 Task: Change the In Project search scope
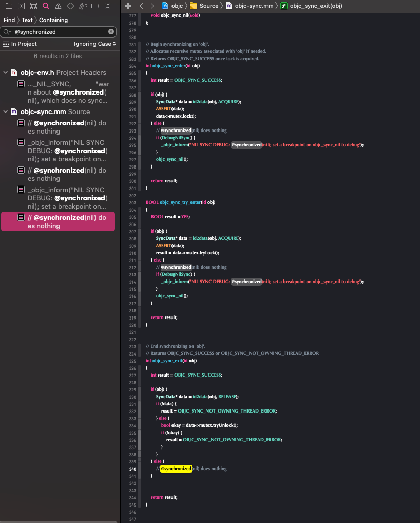click(20, 44)
